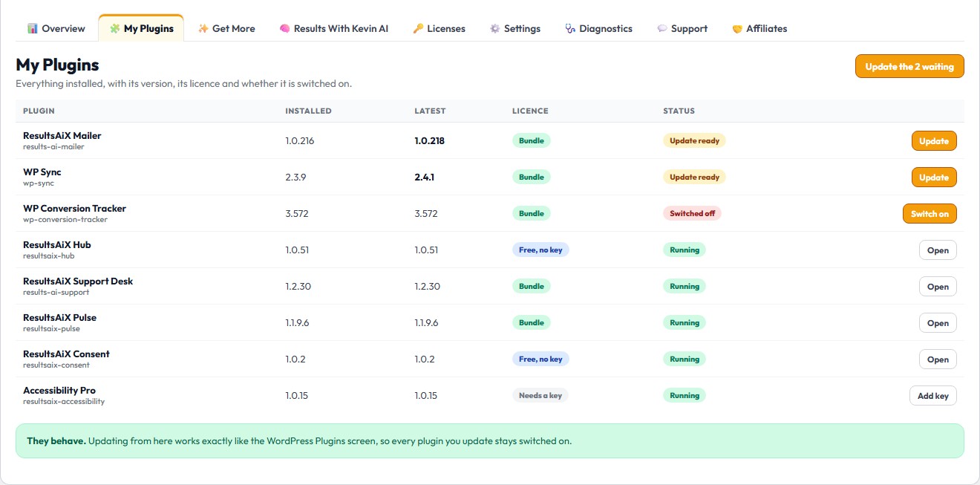Viewport: 980px width, 485px height.
Task: Click the puzzle icon on My Plugins
Action: (114, 28)
